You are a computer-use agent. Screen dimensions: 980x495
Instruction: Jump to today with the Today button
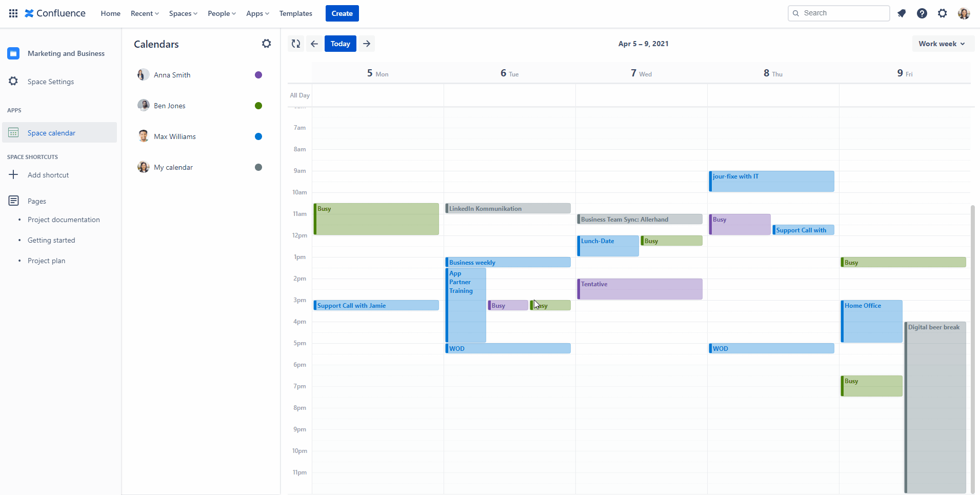pyautogui.click(x=340, y=44)
